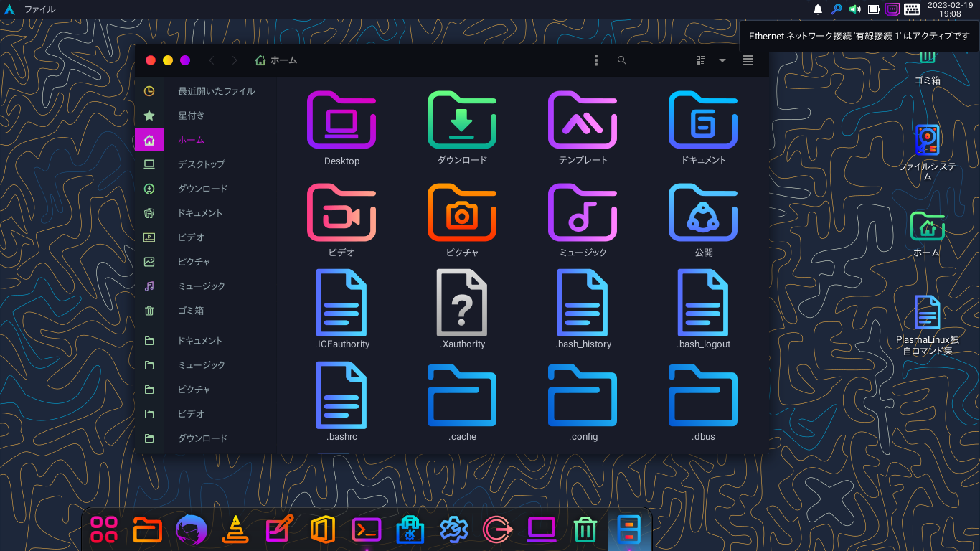
Task: Click the clock showing 2023-02-19 19:08
Action: point(950,9)
